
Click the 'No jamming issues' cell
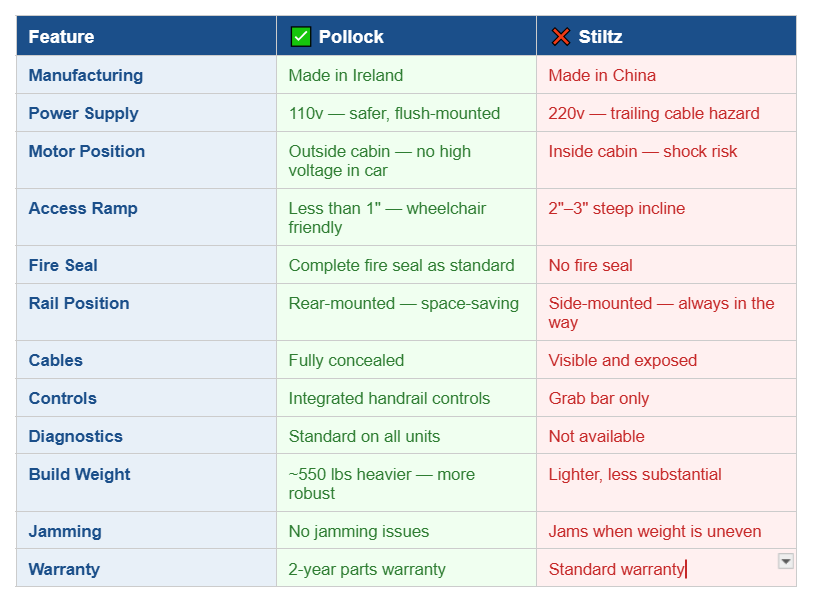pos(358,531)
